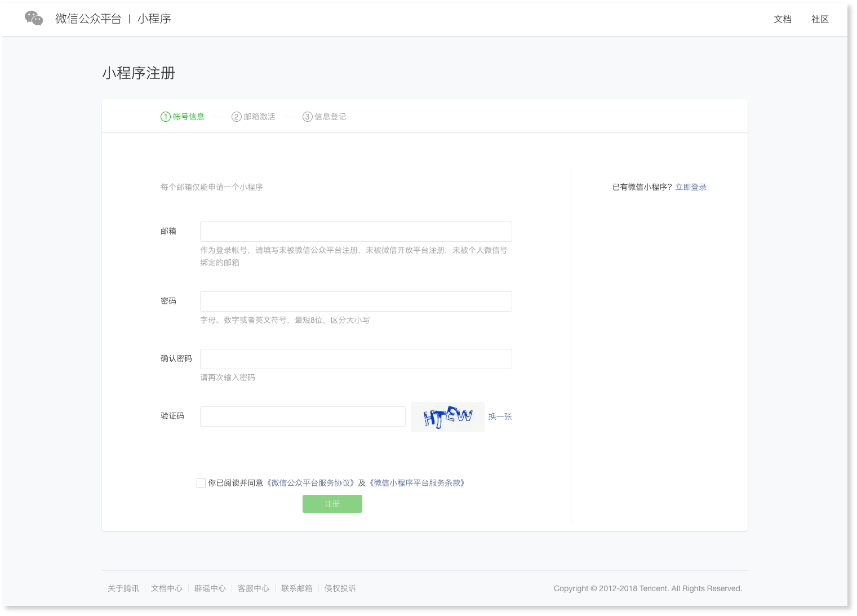Click step 3 信息登记 circle icon

coord(307,117)
